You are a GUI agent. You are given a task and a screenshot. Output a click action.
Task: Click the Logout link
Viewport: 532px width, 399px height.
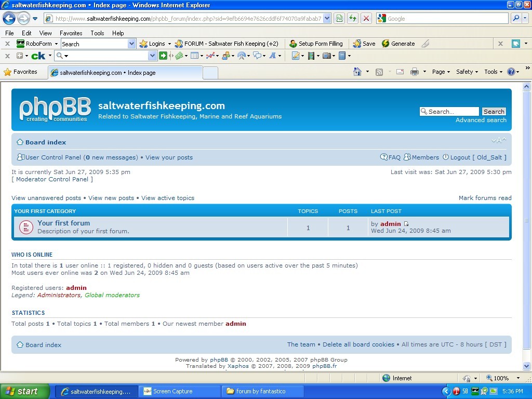click(460, 157)
